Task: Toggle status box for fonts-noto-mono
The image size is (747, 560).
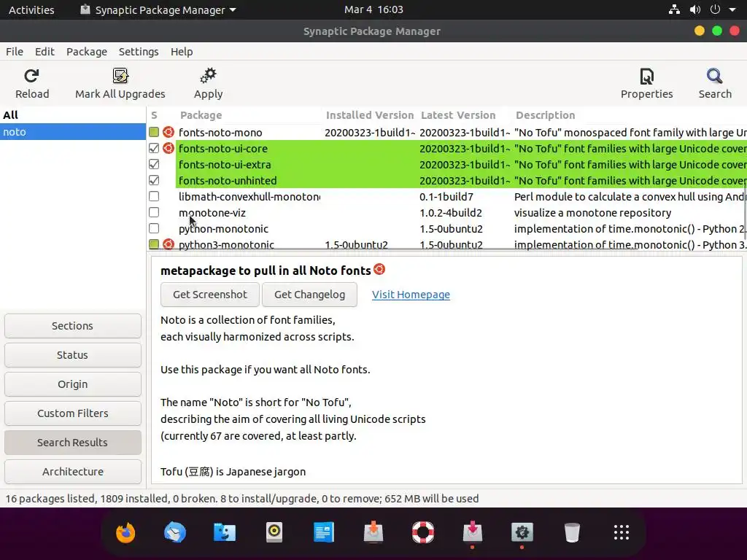Action: tap(153, 132)
